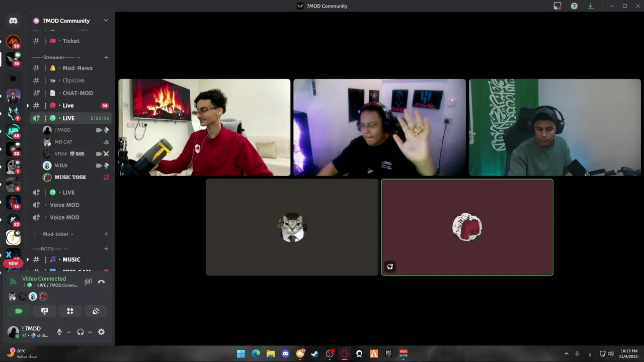Open the CHAT-MOD channel

70,93
